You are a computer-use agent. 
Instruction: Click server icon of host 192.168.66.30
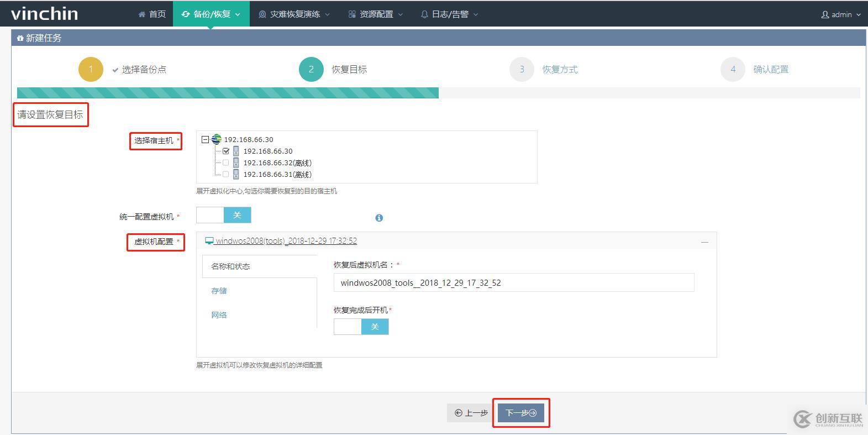236,151
